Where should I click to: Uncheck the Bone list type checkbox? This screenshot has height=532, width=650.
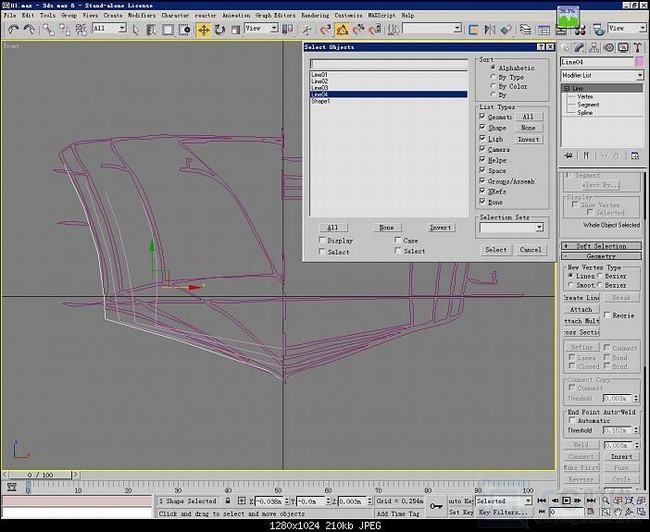pyautogui.click(x=482, y=202)
